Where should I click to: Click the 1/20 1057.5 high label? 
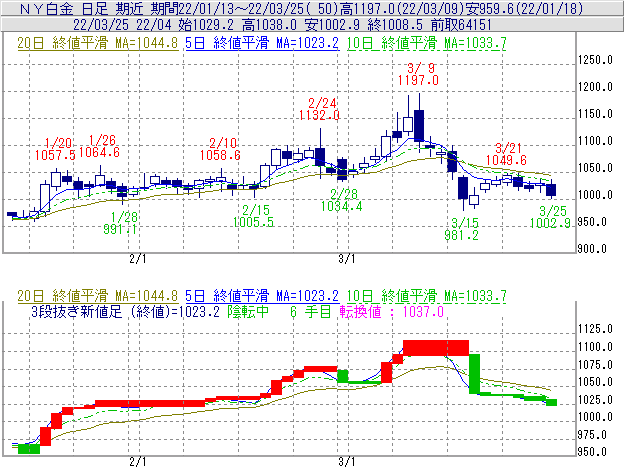(x=55, y=149)
